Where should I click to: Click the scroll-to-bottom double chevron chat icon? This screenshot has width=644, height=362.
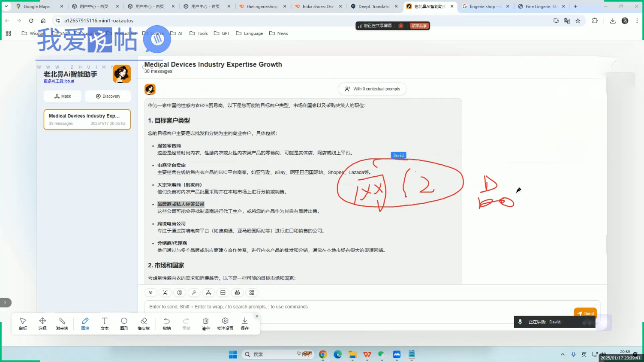pos(150,293)
